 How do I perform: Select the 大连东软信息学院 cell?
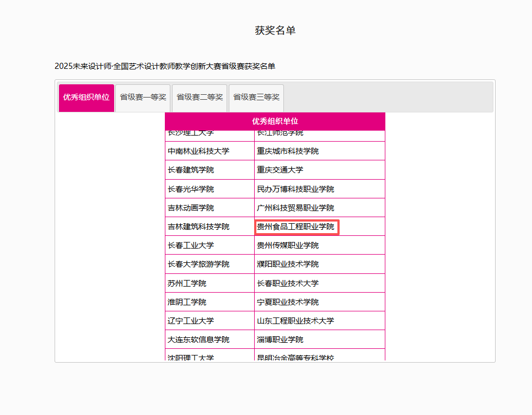198,339
